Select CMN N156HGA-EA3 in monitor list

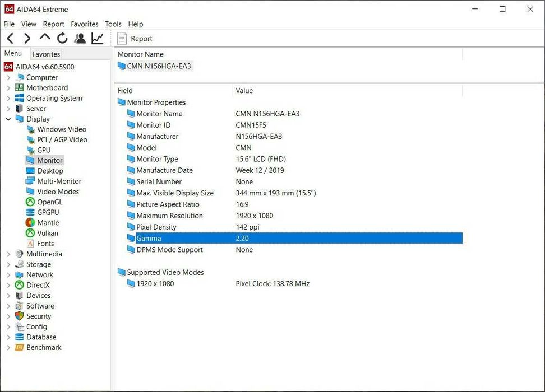pyautogui.click(x=155, y=66)
